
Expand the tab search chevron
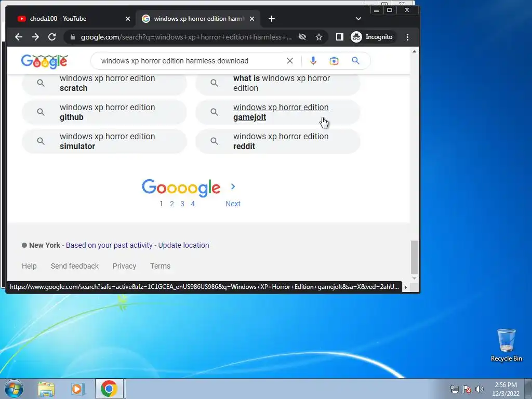point(358,19)
